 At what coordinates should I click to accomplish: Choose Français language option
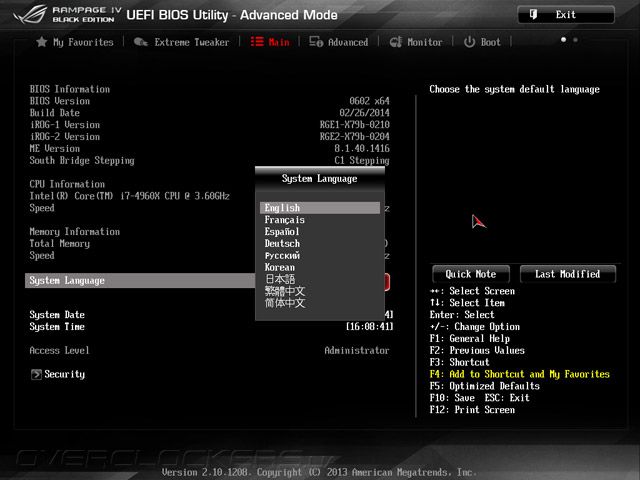pos(320,220)
